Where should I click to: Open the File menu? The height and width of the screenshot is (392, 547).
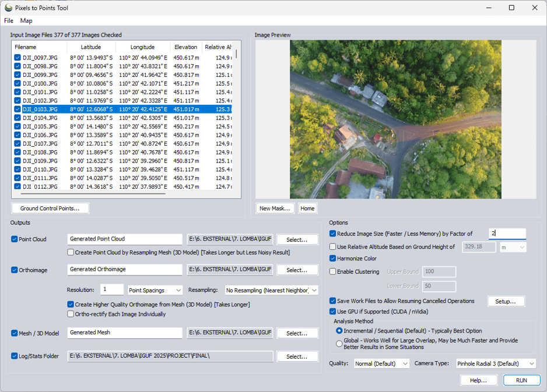tap(9, 20)
